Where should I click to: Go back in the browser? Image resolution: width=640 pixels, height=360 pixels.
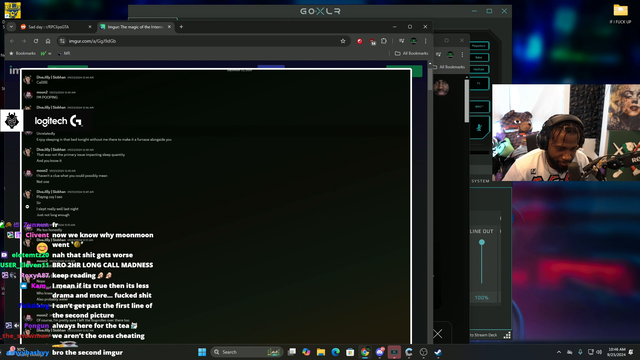12,41
